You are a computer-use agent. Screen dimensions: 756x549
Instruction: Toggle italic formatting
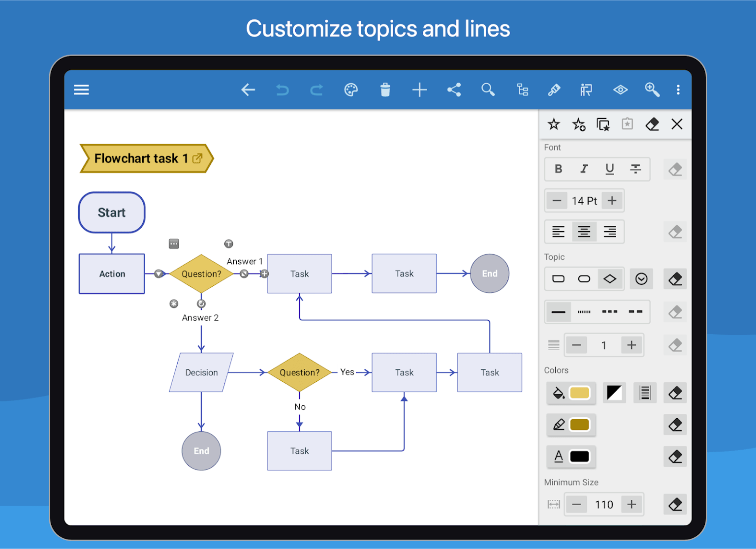pos(584,169)
